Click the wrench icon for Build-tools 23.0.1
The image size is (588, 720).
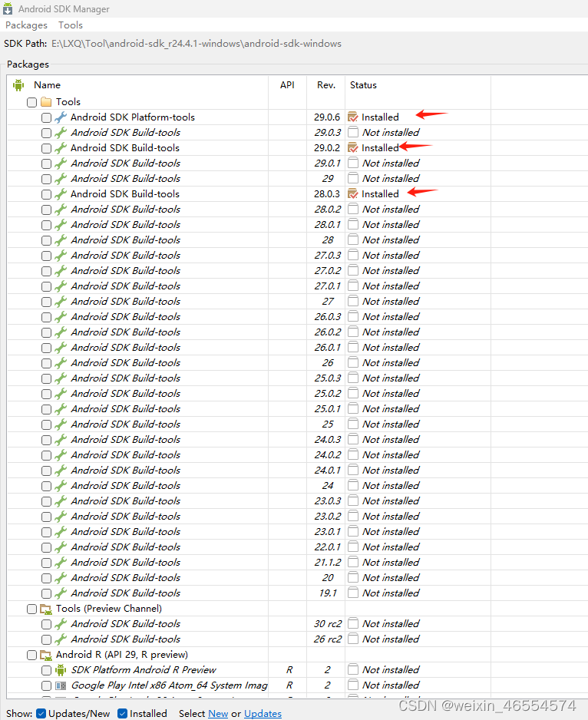(x=60, y=532)
